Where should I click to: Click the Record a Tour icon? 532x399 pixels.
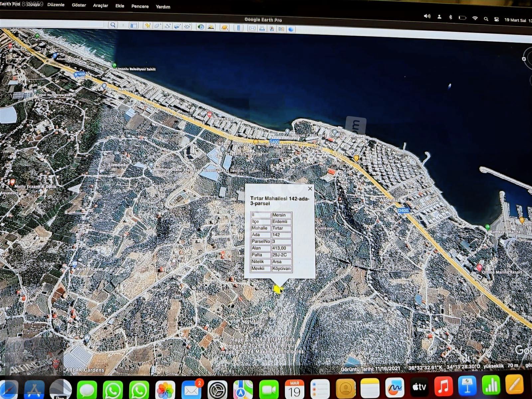[187, 27]
